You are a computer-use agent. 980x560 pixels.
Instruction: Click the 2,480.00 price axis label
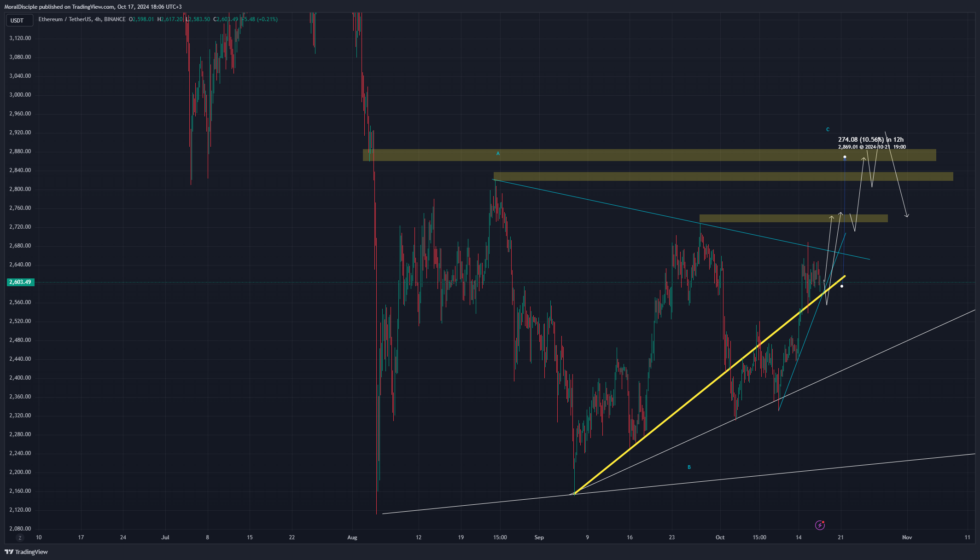tap(20, 340)
